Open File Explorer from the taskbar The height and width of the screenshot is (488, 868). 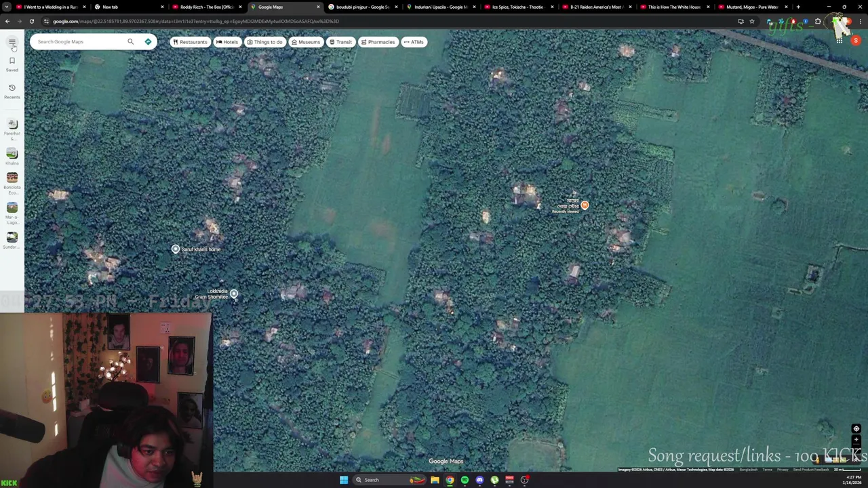point(435,480)
